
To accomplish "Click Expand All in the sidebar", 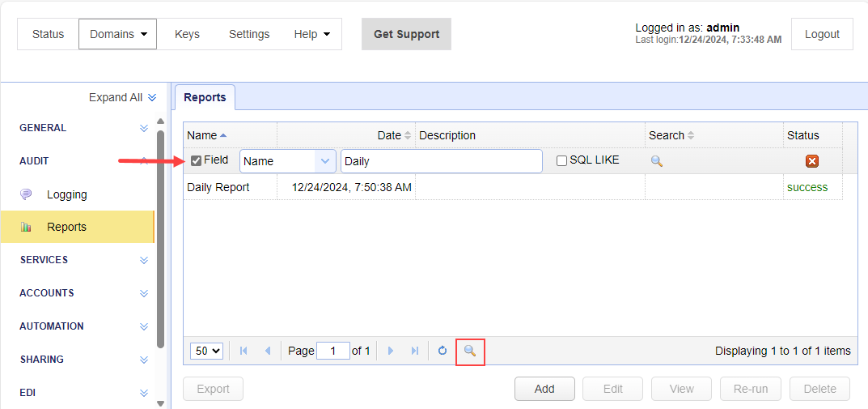I will pyautogui.click(x=122, y=97).
